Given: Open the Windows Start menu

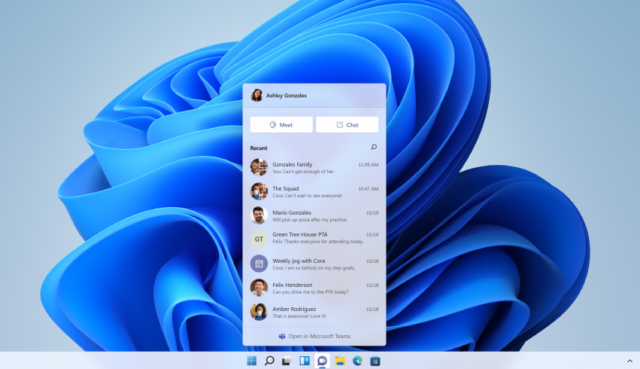Looking at the screenshot, I should click(x=252, y=361).
